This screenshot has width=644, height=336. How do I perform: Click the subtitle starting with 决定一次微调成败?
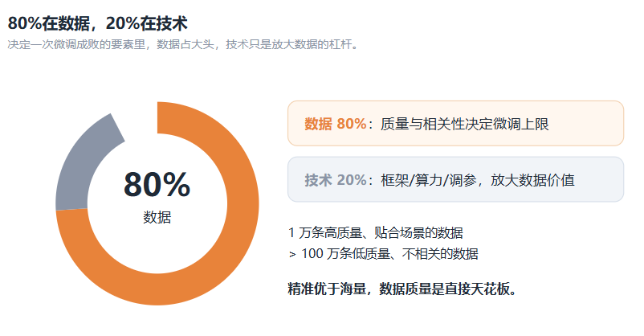184,44
